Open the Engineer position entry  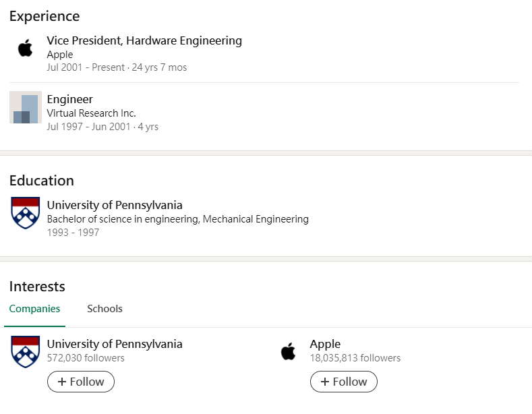tap(70, 99)
